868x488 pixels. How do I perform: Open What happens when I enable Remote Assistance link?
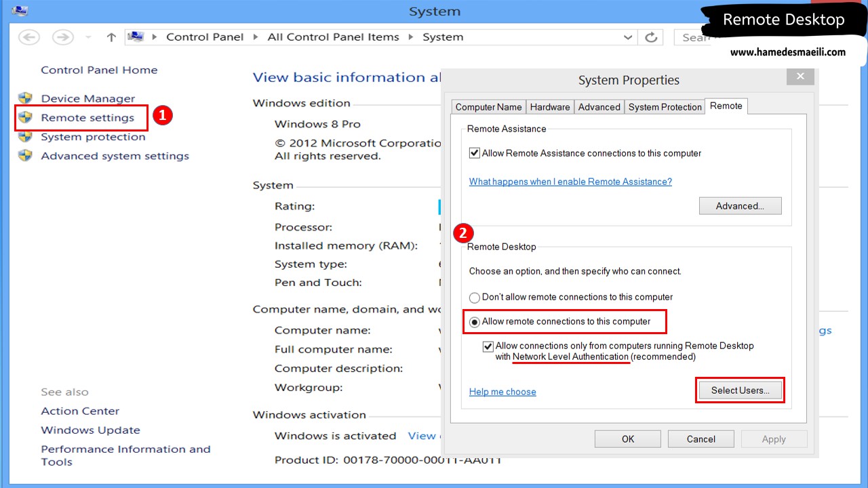570,182
